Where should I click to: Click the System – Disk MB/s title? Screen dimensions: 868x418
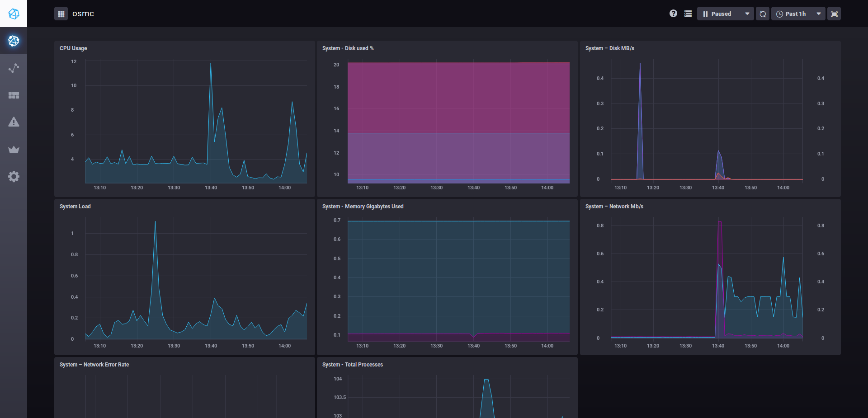pos(610,48)
